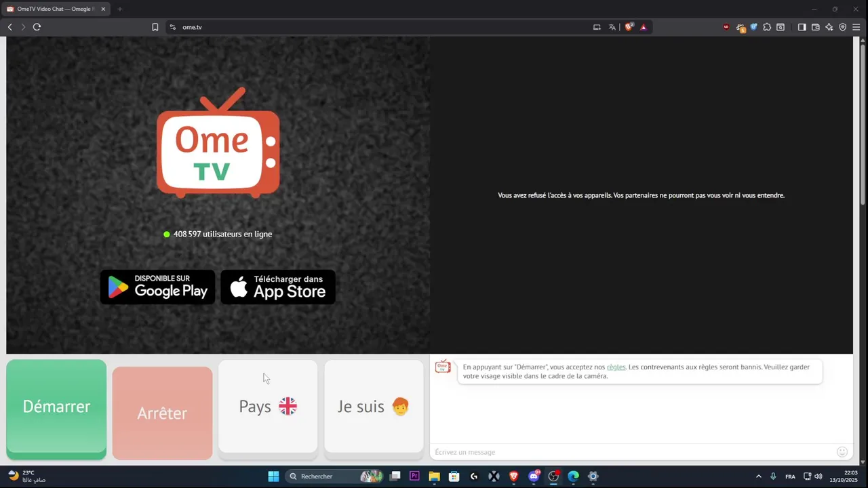Switch the FRA input language
The width and height of the screenshot is (868, 488).
[x=790, y=476]
